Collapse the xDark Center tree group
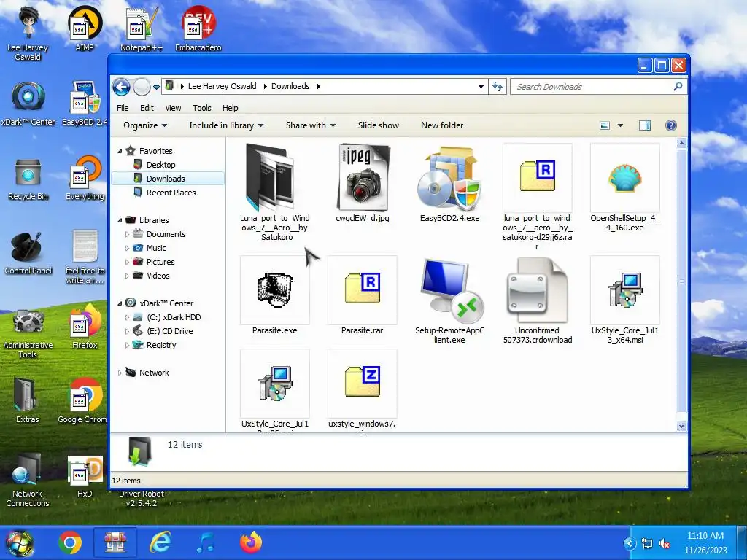Screen dimensions: 747x560 tap(120, 303)
